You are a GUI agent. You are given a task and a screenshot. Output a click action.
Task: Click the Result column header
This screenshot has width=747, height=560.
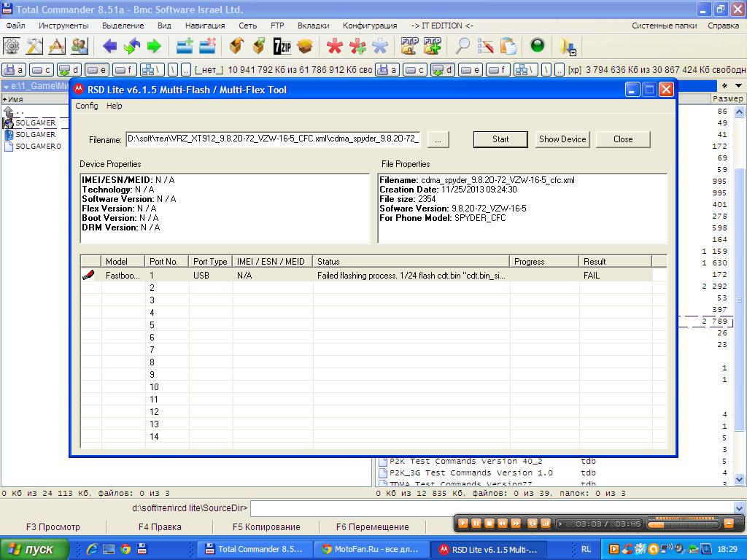(615, 262)
